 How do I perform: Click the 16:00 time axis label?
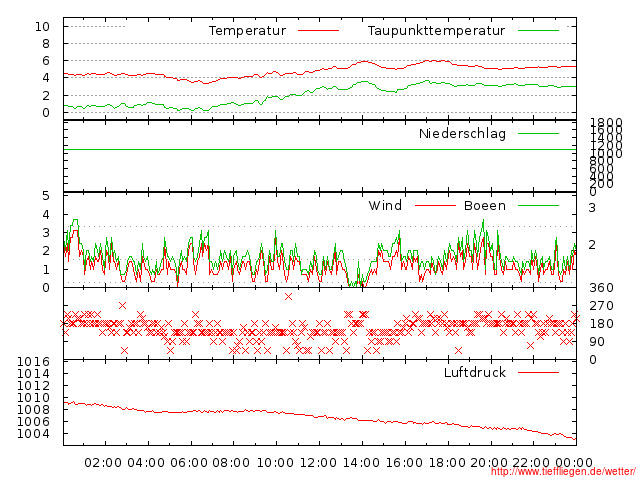click(404, 463)
